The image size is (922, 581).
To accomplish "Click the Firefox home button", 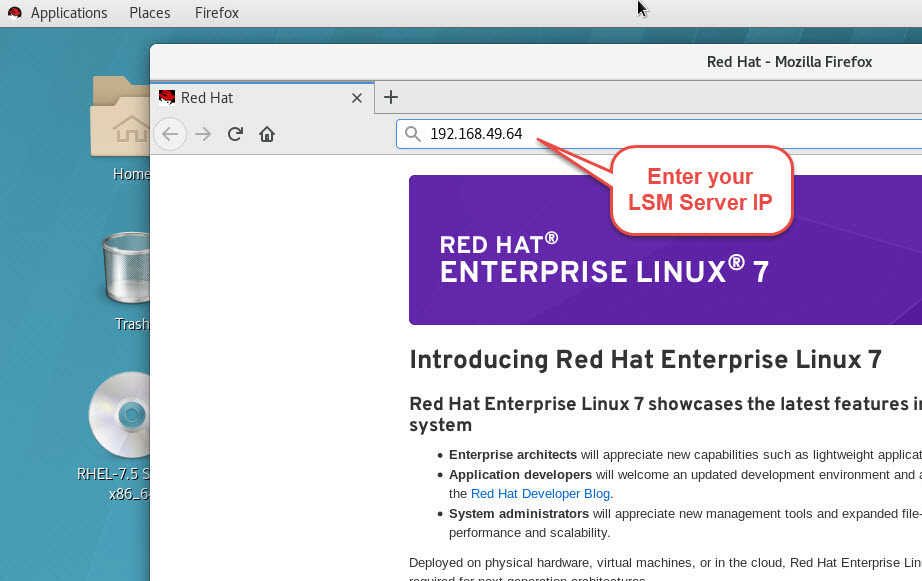I will [x=267, y=134].
